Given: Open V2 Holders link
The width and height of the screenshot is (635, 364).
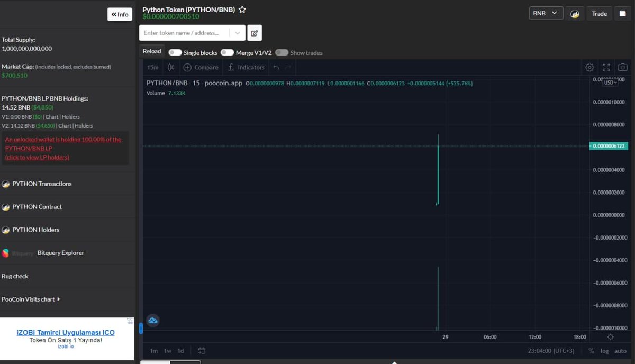Looking at the screenshot, I should pos(84,126).
